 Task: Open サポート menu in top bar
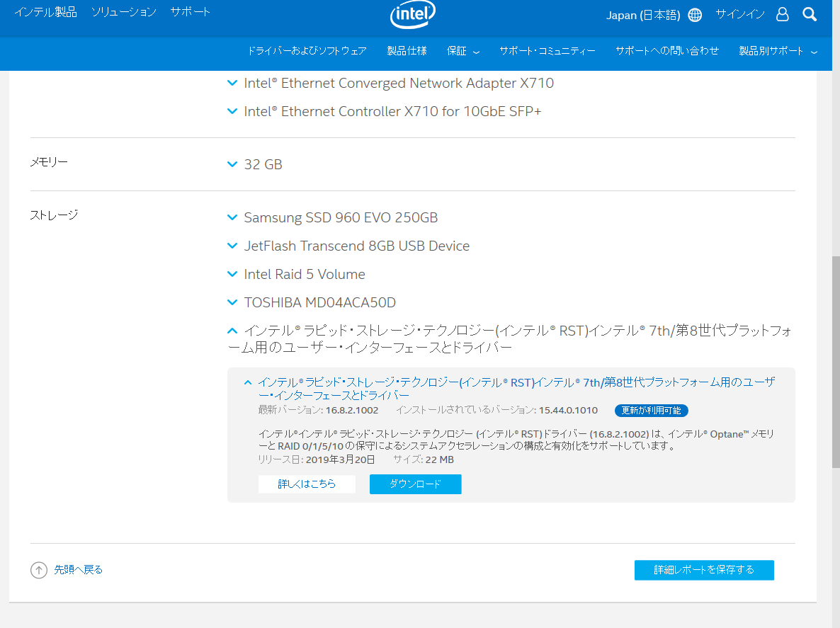coord(191,12)
